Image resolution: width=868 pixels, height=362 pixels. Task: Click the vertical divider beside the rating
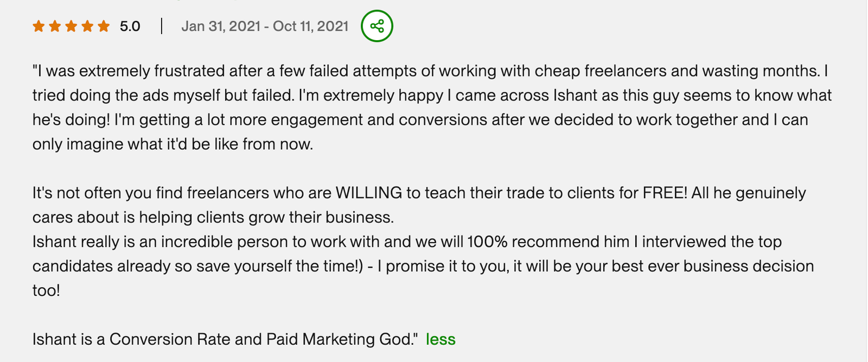(x=162, y=26)
